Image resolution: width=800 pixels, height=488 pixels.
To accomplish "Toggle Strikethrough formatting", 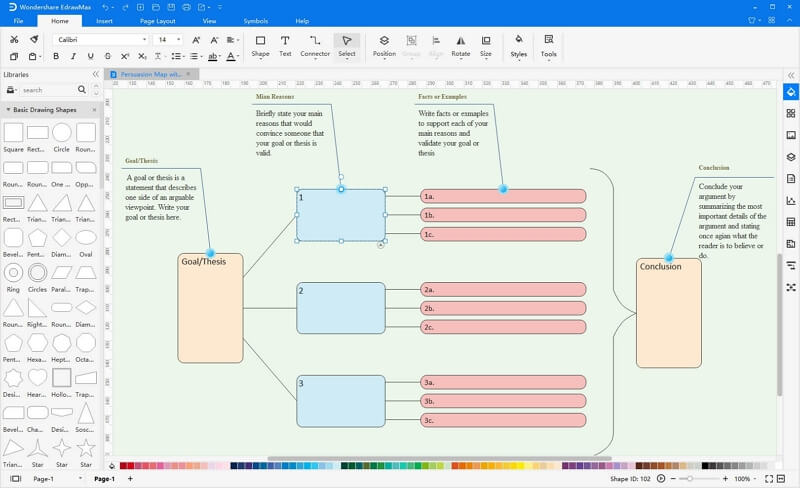I will pos(107,56).
